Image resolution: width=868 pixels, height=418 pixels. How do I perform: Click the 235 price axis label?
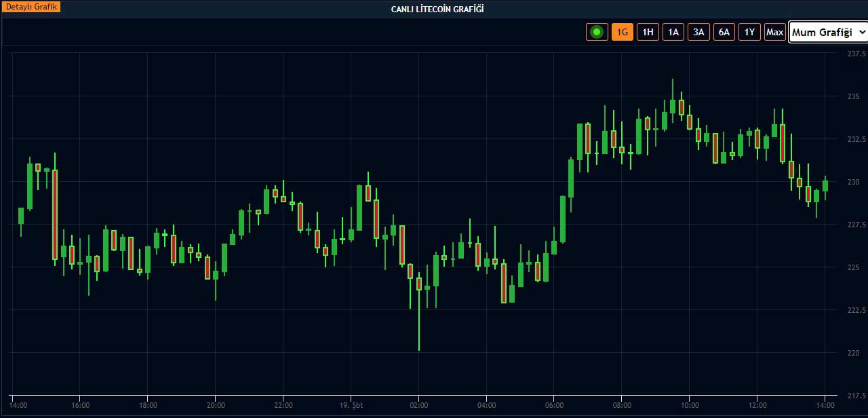coord(853,96)
